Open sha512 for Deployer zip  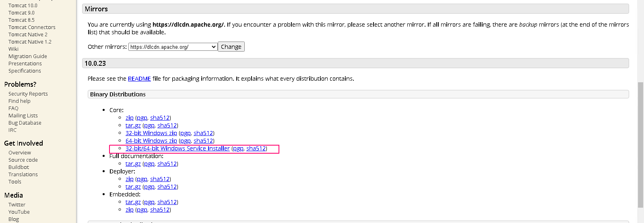(160, 179)
